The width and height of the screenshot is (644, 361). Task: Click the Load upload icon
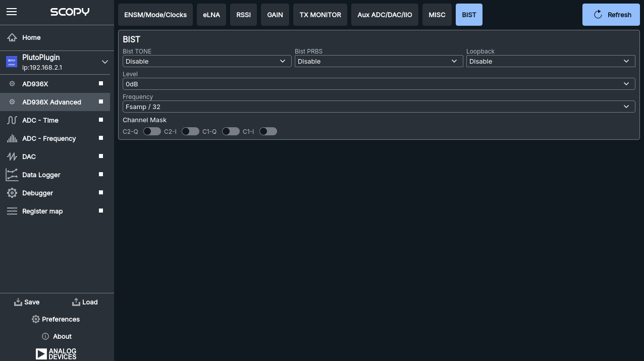tap(76, 302)
